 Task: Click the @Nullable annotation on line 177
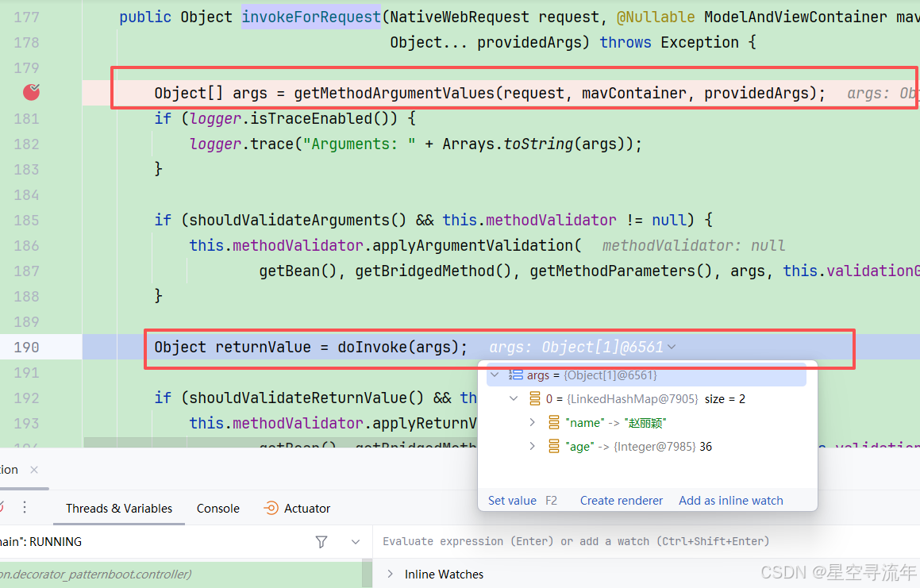click(x=656, y=17)
